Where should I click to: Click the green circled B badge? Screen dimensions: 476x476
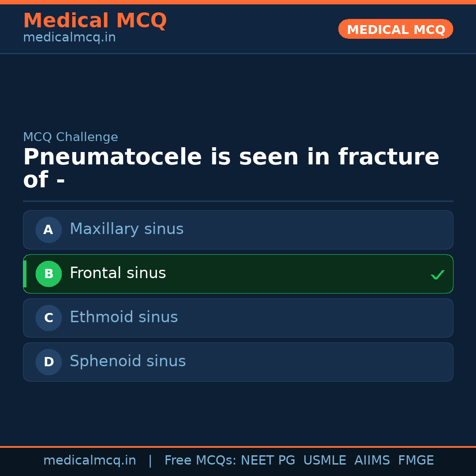[48, 274]
